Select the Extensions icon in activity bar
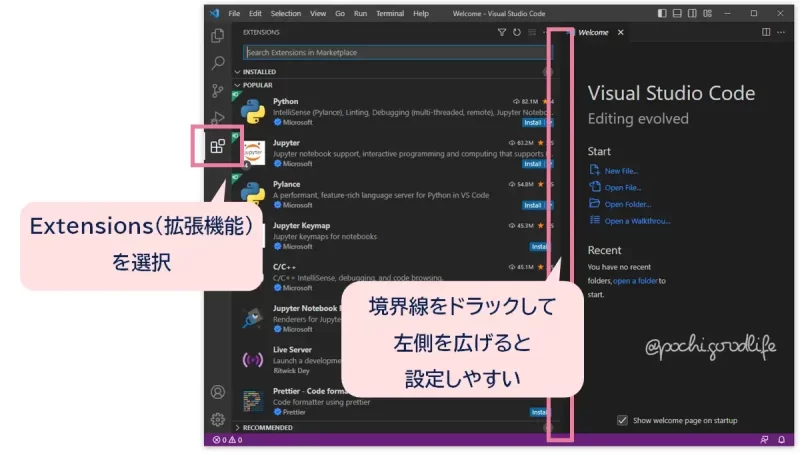The width and height of the screenshot is (810, 455). click(217, 147)
